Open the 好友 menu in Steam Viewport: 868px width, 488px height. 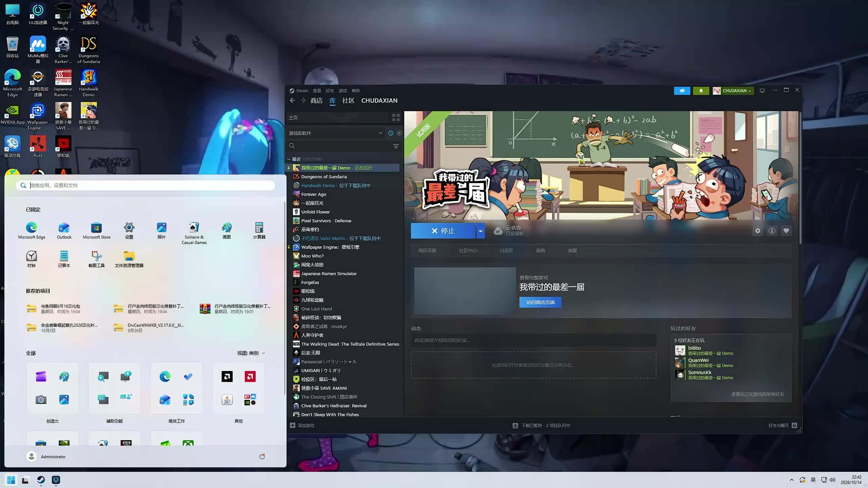tap(330, 91)
